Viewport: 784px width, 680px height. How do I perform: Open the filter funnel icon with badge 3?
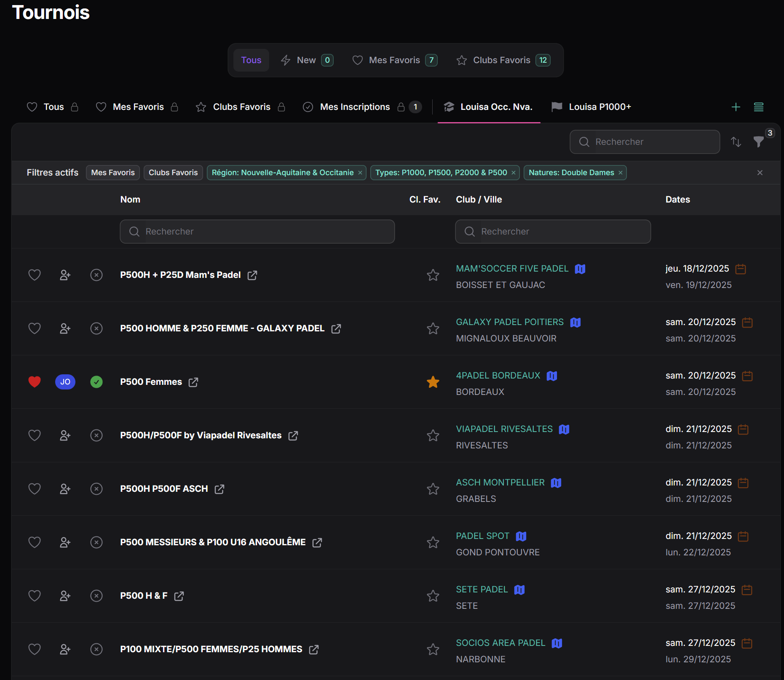point(758,142)
